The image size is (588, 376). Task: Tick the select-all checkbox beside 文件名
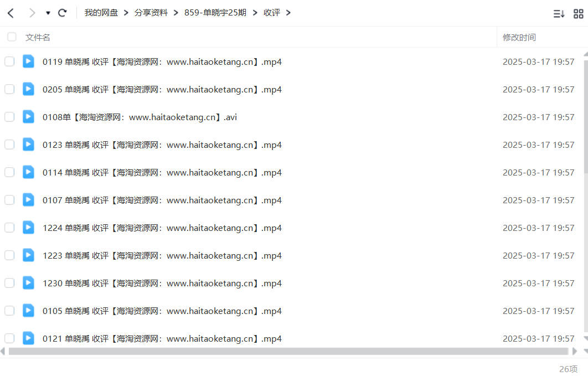click(12, 37)
